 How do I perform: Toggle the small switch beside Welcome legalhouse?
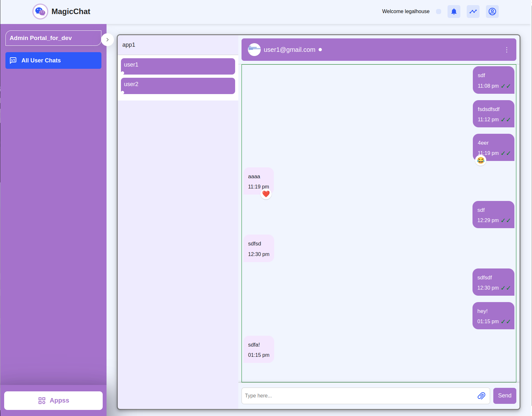(439, 12)
